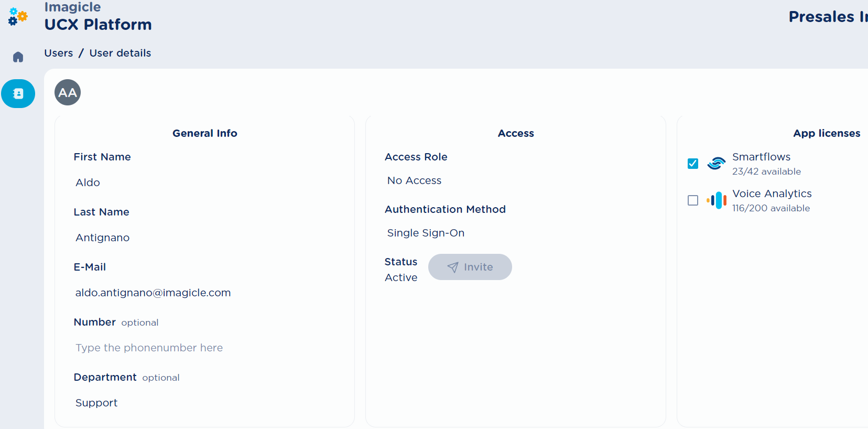Click the Voice Analytics license label
The width and height of the screenshot is (868, 429).
pyautogui.click(x=772, y=194)
